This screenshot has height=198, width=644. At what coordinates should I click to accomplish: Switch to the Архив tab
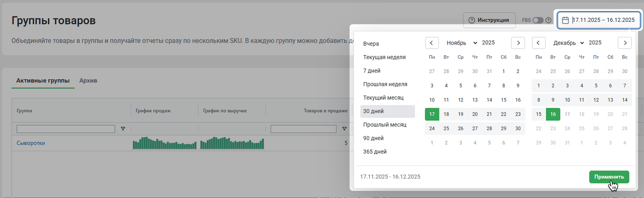tap(88, 81)
